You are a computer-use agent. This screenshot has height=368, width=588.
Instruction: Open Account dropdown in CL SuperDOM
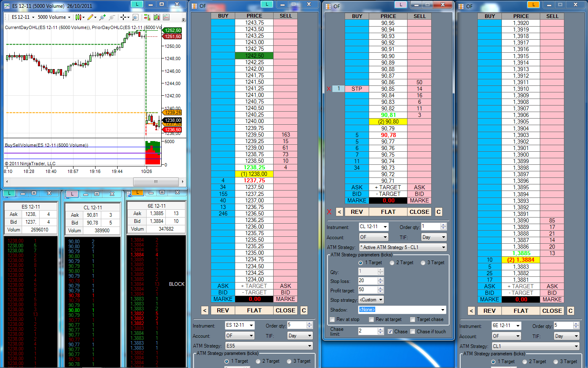point(374,237)
